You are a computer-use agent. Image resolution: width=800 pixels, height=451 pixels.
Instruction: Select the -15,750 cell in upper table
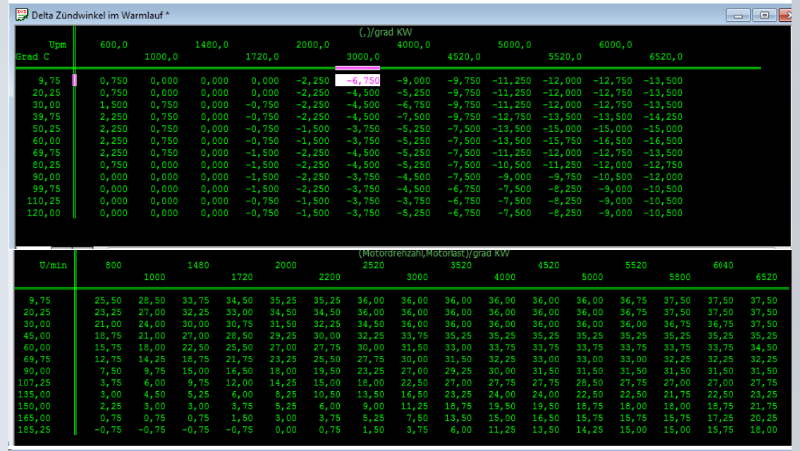click(x=564, y=142)
